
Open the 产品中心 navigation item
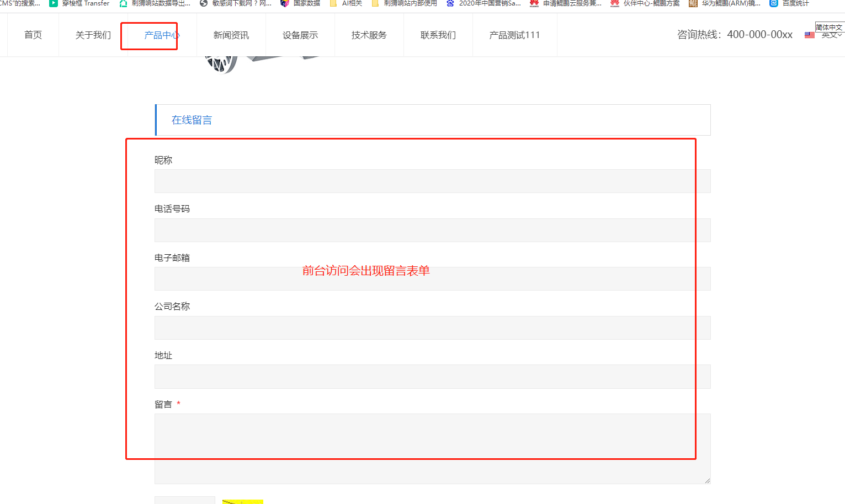(x=161, y=35)
